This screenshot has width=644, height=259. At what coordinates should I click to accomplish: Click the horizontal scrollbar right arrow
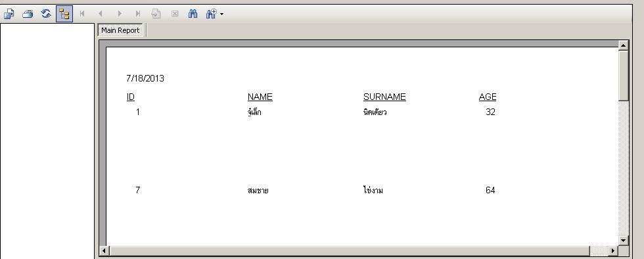(612, 250)
